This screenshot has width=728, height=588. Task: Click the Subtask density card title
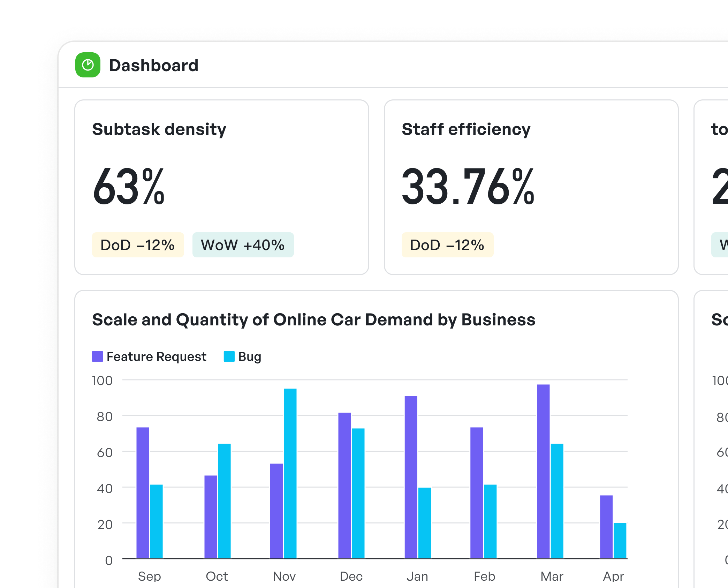tap(159, 129)
